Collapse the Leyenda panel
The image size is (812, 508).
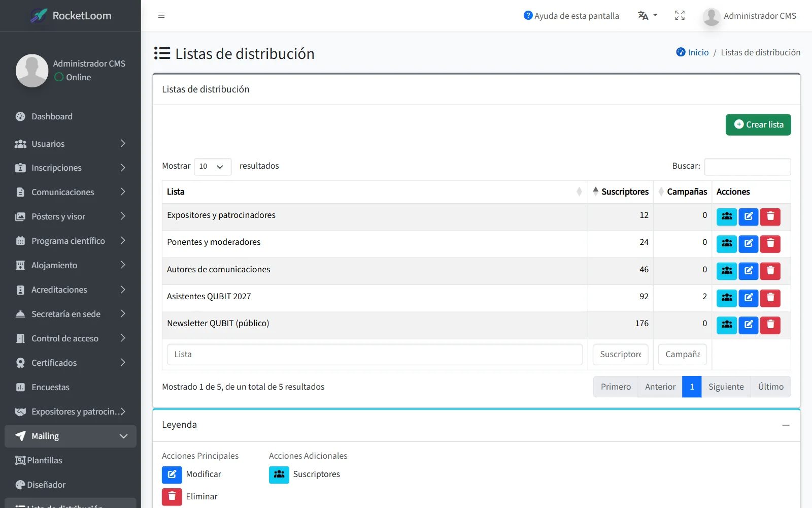pos(786,425)
